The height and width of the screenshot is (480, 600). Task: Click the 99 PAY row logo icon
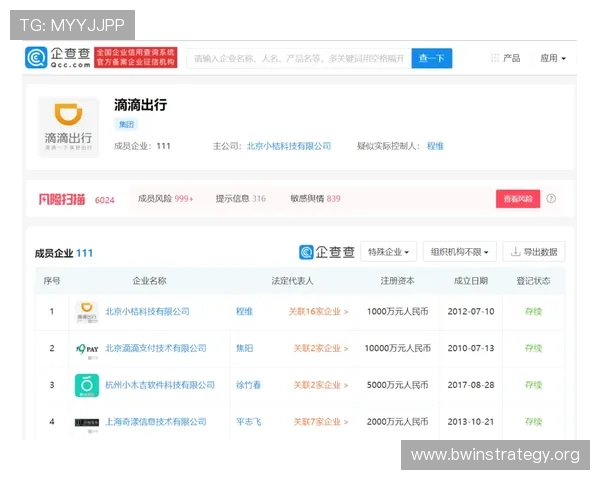(87, 349)
